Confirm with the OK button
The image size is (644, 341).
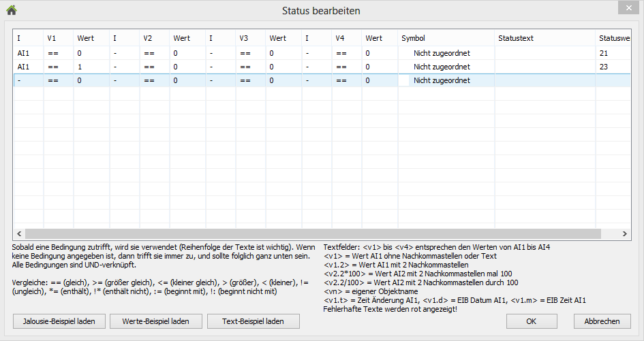532,321
